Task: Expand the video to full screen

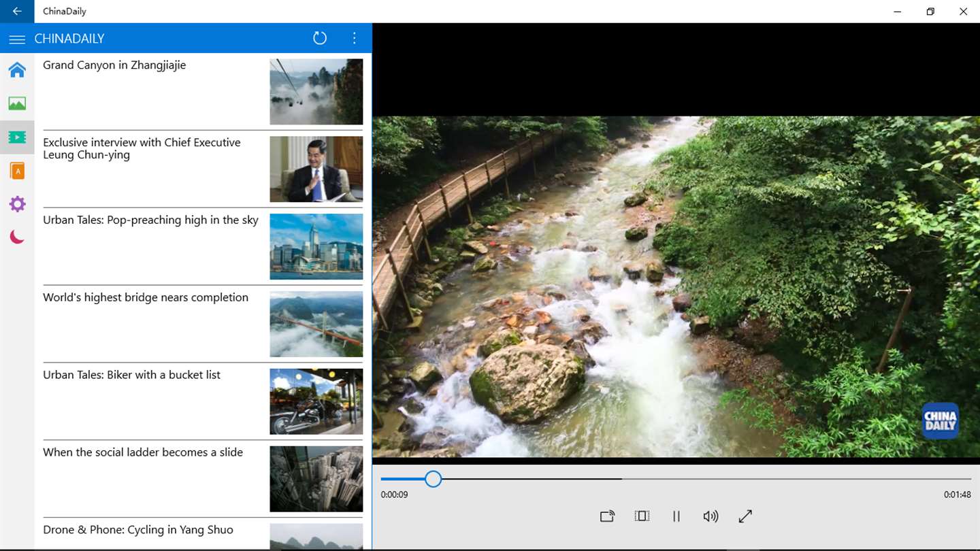Action: [745, 516]
